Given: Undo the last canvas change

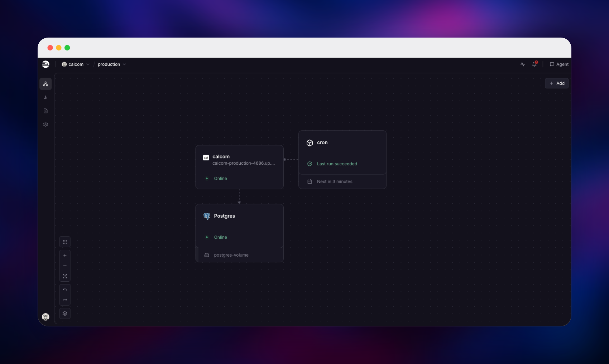Looking at the screenshot, I should point(65,290).
